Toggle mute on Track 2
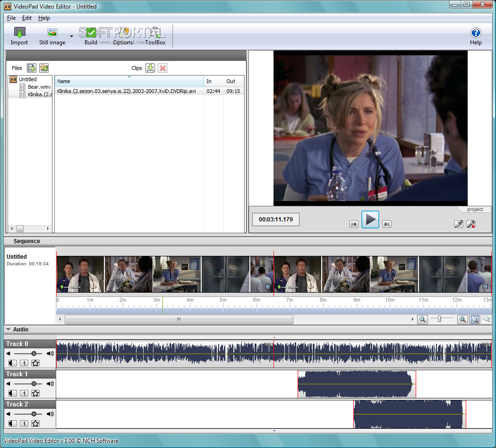 coord(13,423)
